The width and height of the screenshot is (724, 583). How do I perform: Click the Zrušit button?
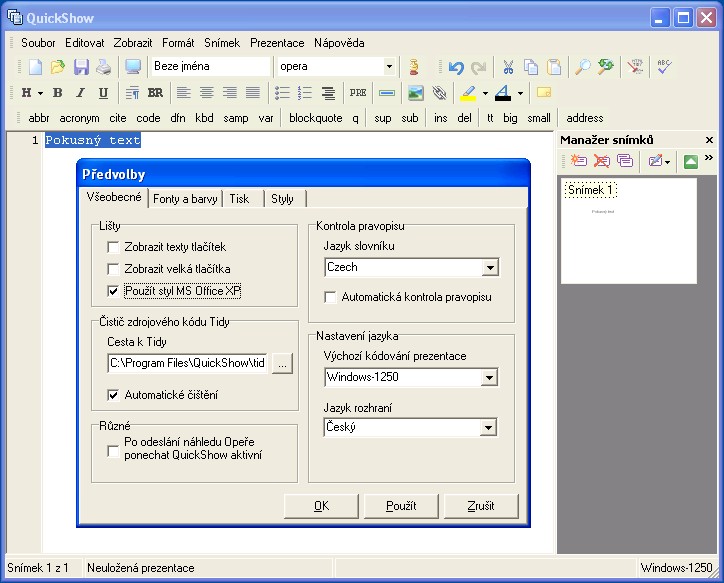(481, 506)
